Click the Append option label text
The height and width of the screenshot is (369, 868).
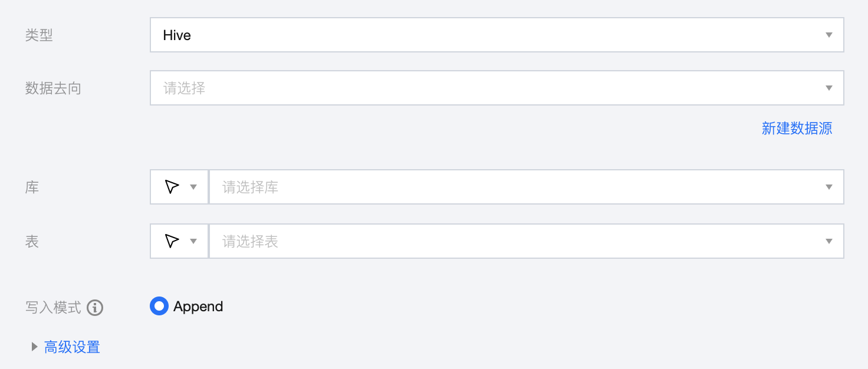(198, 307)
